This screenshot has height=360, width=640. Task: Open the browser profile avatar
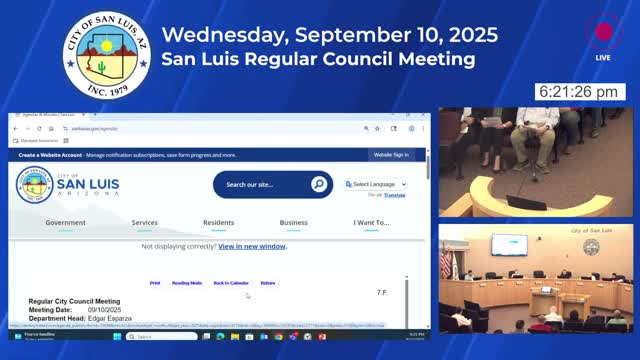[x=411, y=129]
